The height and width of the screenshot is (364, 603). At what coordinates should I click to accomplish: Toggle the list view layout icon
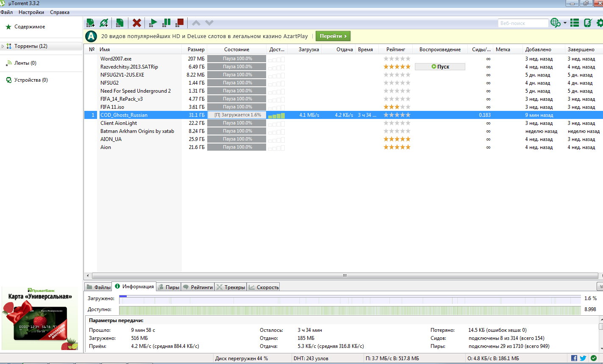[575, 23]
